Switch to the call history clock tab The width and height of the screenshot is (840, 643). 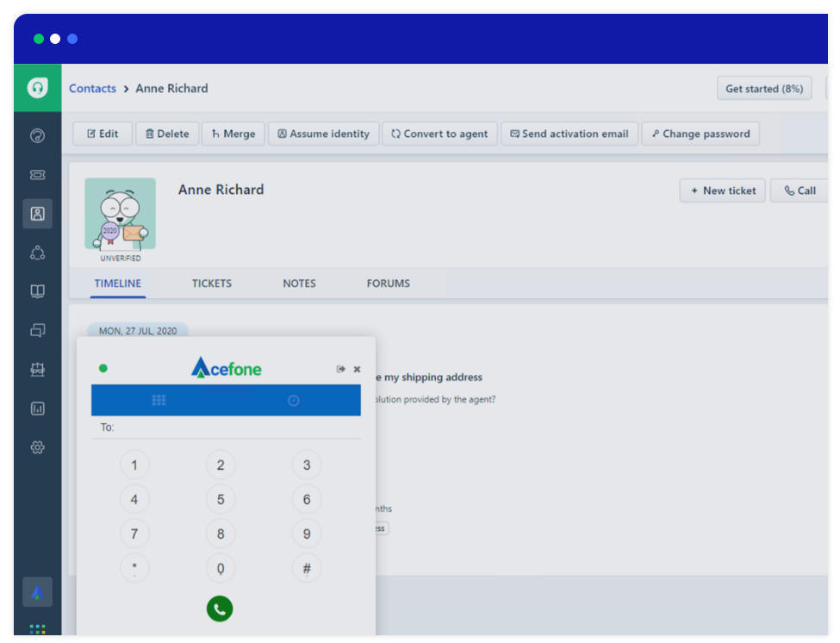pos(294,400)
